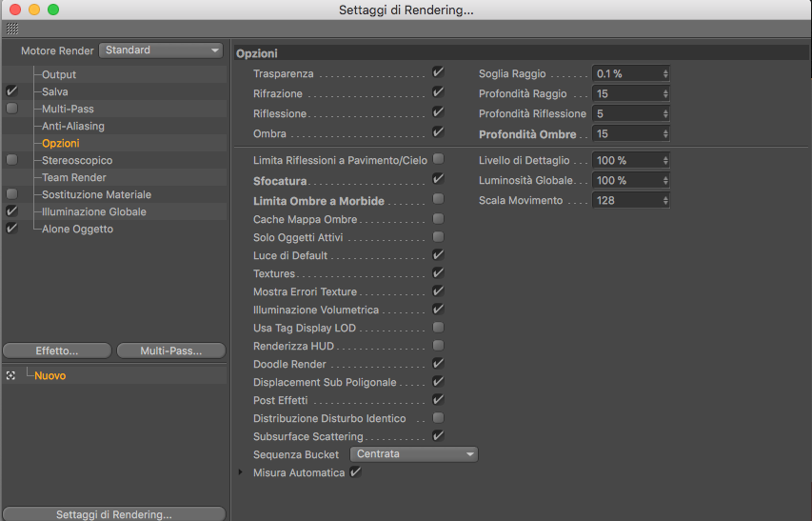Viewport: 812px width, 521px height.
Task: Toggle the Riflessione checkbox
Action: pyautogui.click(x=438, y=111)
